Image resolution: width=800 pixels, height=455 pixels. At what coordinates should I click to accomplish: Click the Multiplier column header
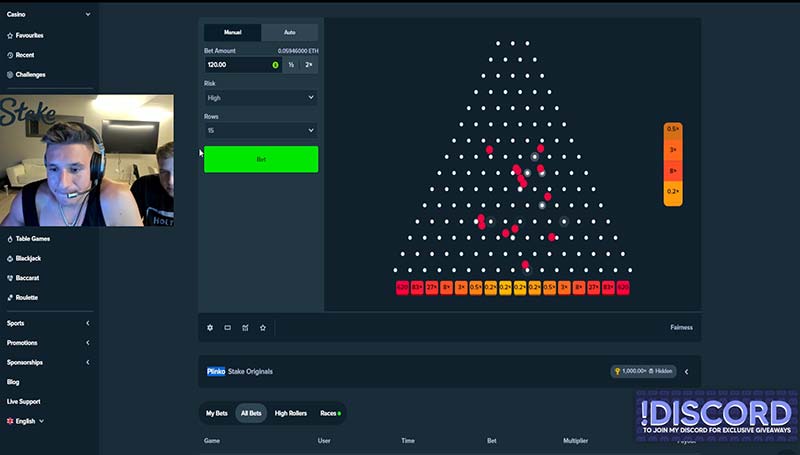576,441
